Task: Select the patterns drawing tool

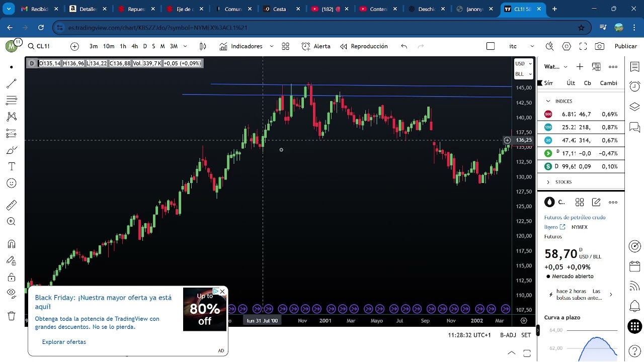Action: click(12, 117)
